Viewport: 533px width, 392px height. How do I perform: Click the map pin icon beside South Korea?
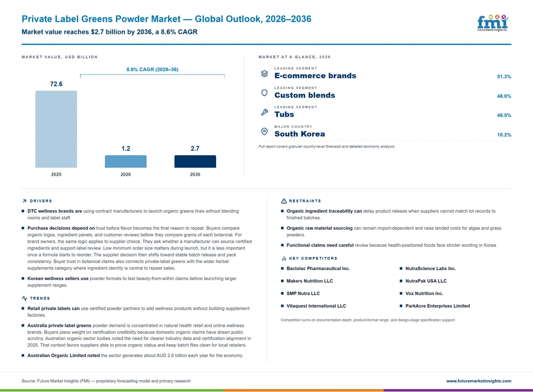[x=265, y=131]
